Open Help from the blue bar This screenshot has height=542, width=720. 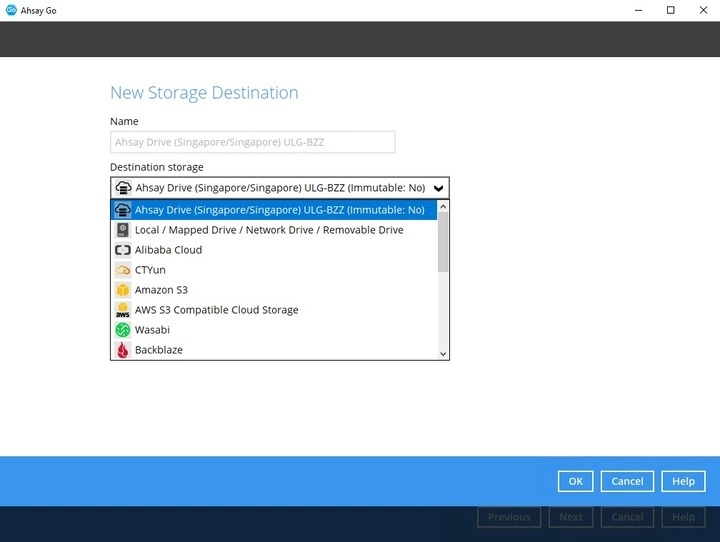683,481
